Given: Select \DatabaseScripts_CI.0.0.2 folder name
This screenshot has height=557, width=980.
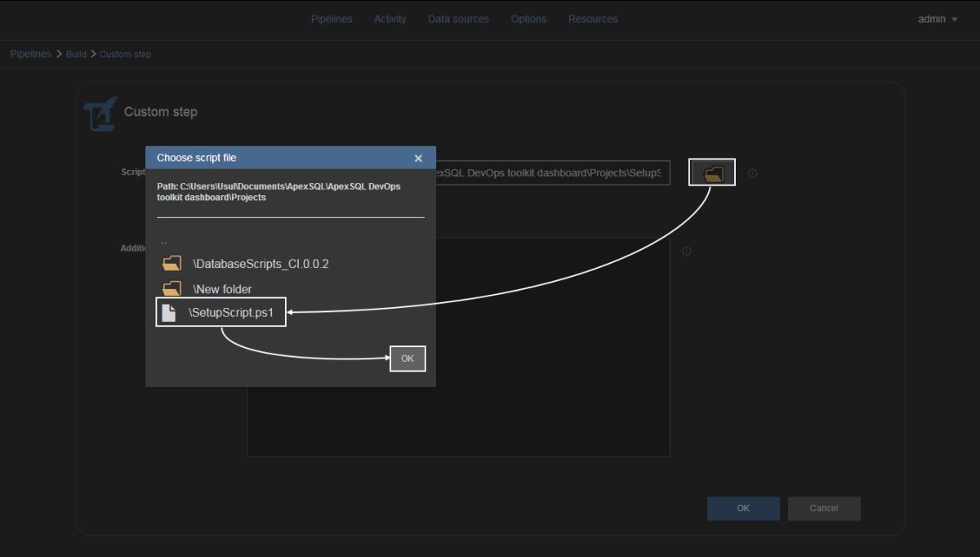Looking at the screenshot, I should [261, 264].
